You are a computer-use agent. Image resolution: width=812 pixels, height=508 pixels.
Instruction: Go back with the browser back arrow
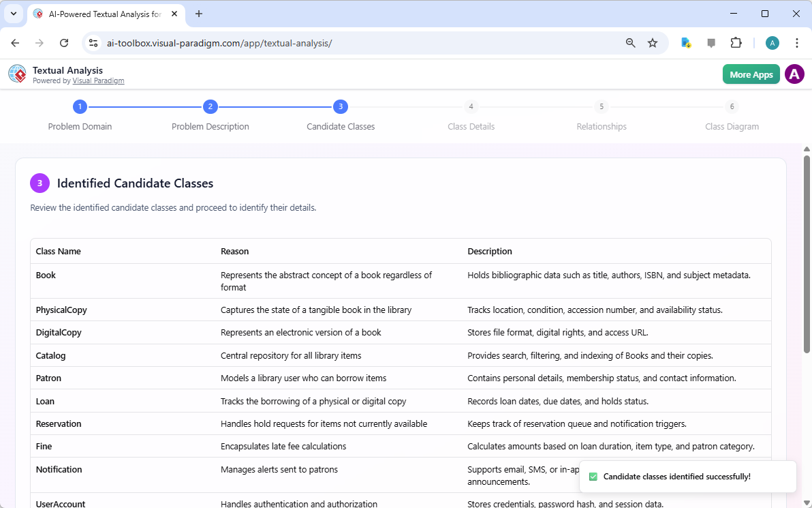pyautogui.click(x=15, y=43)
